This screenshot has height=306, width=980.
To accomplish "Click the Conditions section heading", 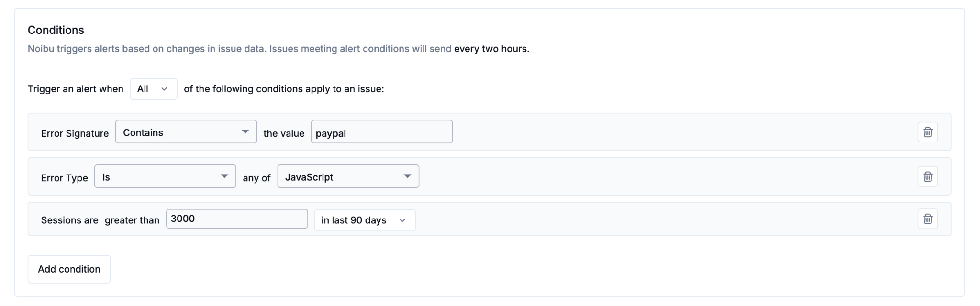I will pyautogui.click(x=56, y=30).
